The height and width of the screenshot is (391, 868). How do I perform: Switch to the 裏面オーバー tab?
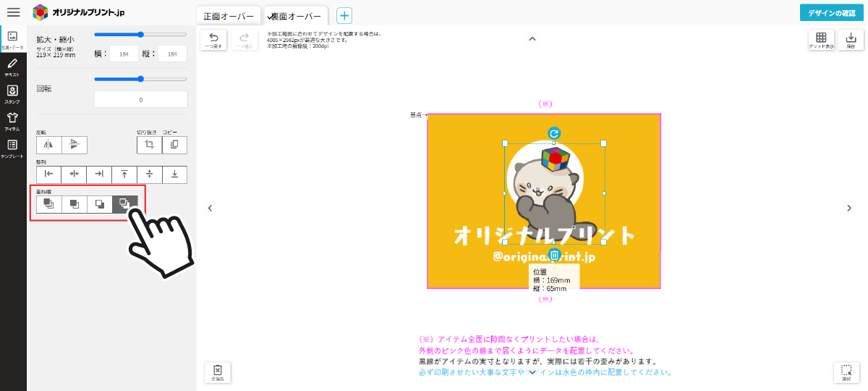point(296,16)
